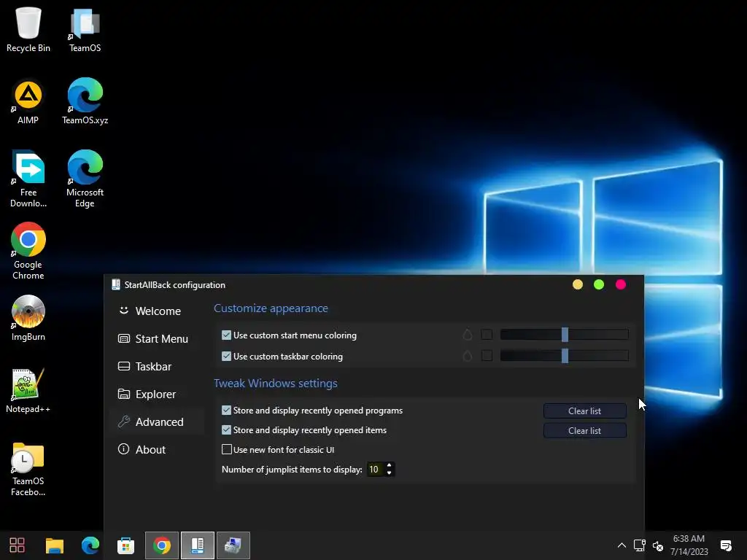The height and width of the screenshot is (560, 747).
Task: Click the green maximize dot
Action: click(x=599, y=285)
